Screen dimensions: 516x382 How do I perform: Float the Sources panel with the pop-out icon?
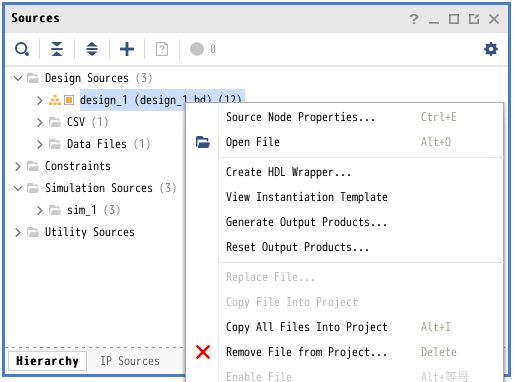click(474, 19)
